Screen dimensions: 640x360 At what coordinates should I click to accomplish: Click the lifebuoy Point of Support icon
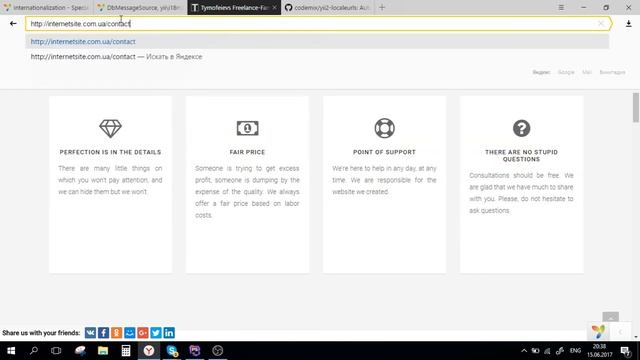[384, 128]
